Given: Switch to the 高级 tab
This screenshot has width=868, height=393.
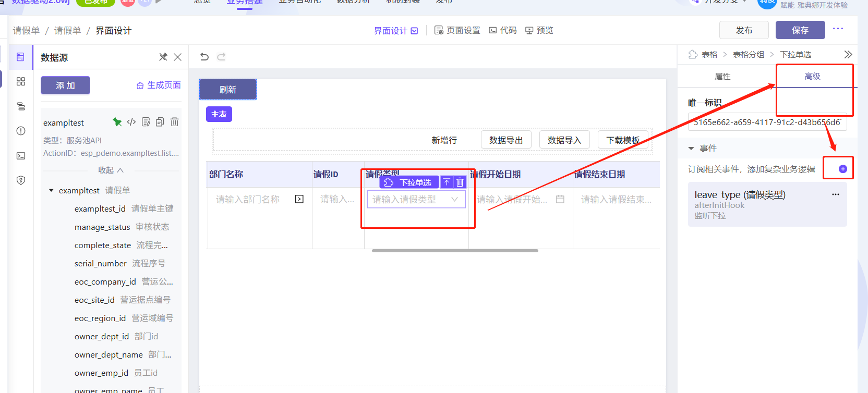Looking at the screenshot, I should pyautogui.click(x=812, y=77).
